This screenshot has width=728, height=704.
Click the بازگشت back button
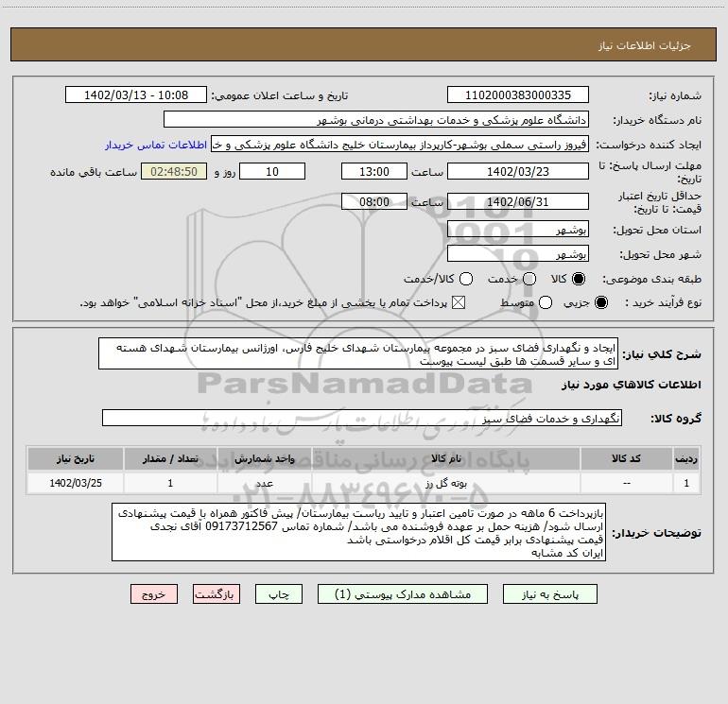pyautogui.click(x=217, y=594)
